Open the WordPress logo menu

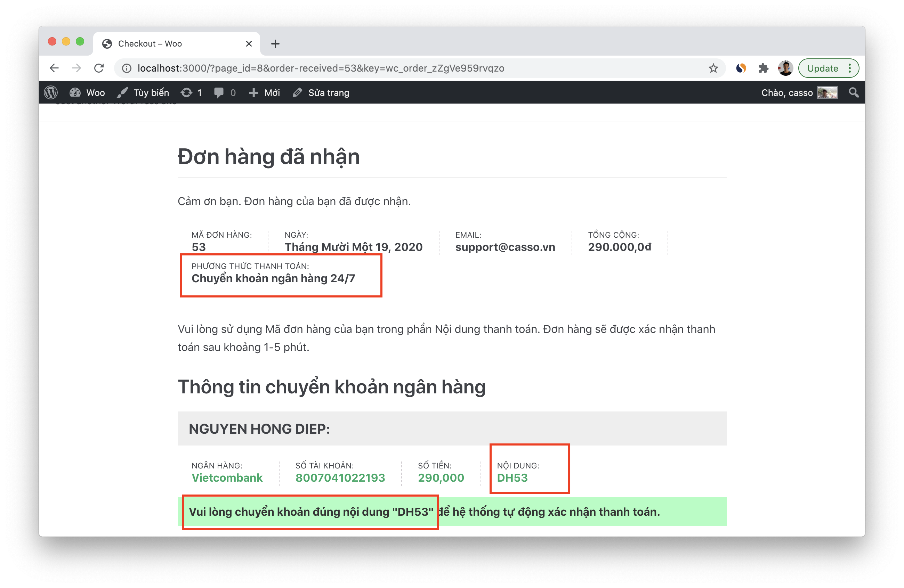click(x=51, y=93)
